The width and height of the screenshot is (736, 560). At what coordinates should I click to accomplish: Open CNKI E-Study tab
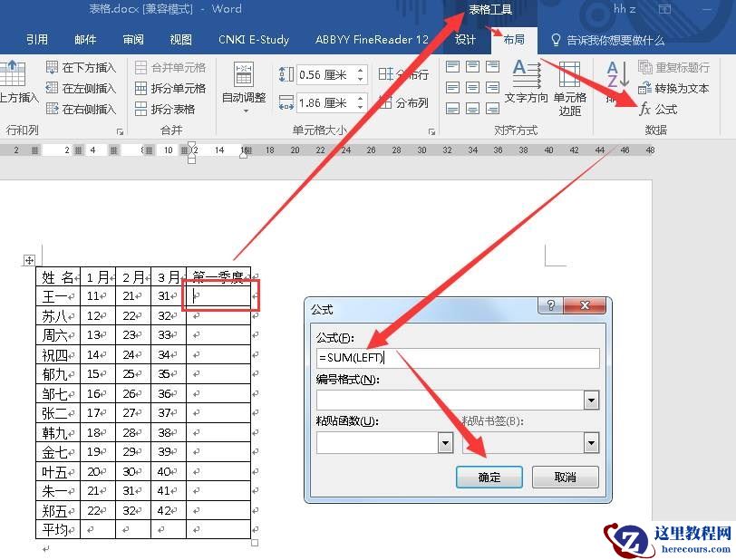coord(254,40)
